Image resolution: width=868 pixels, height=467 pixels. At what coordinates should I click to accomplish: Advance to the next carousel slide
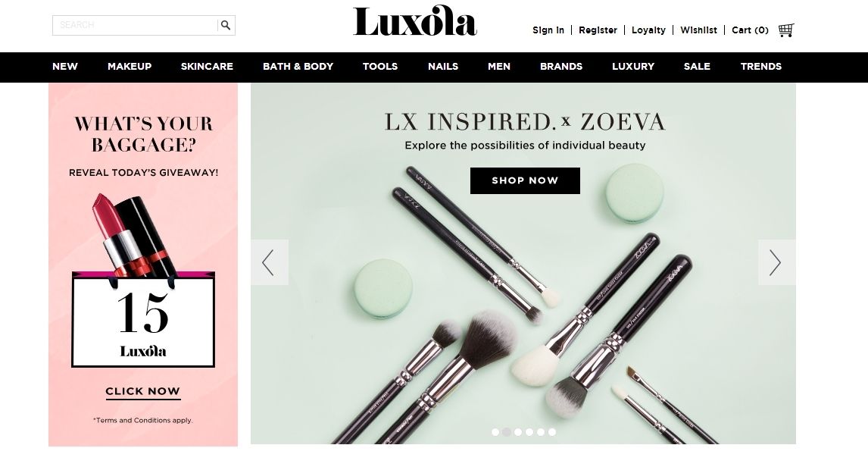pos(776,262)
